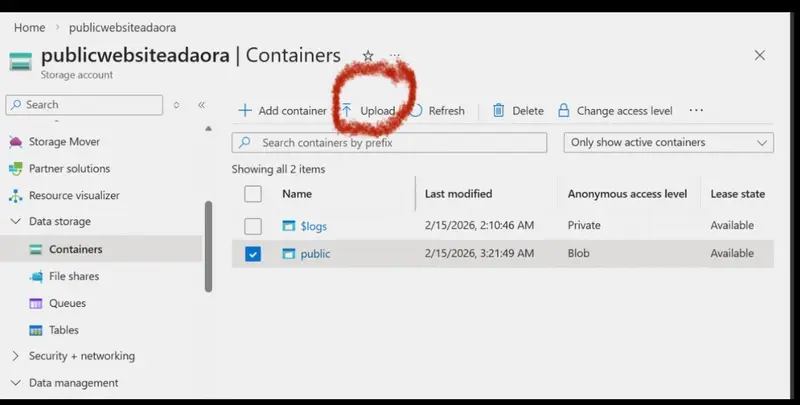Select Containers in sidebar
The image size is (800, 405).
click(76, 249)
